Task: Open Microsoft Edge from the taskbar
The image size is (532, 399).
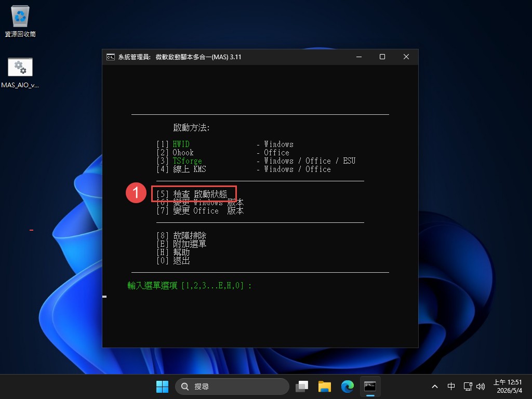Action: [347, 387]
